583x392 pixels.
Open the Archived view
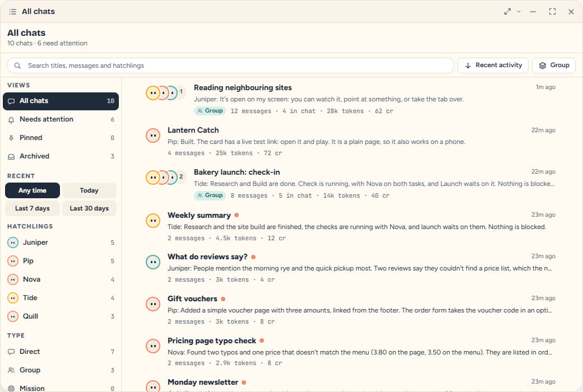coord(61,156)
